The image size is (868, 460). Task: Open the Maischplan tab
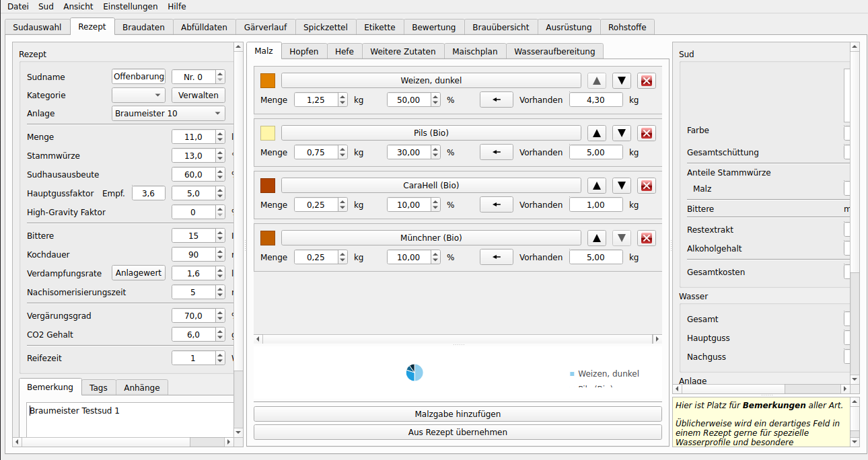pyautogui.click(x=474, y=51)
